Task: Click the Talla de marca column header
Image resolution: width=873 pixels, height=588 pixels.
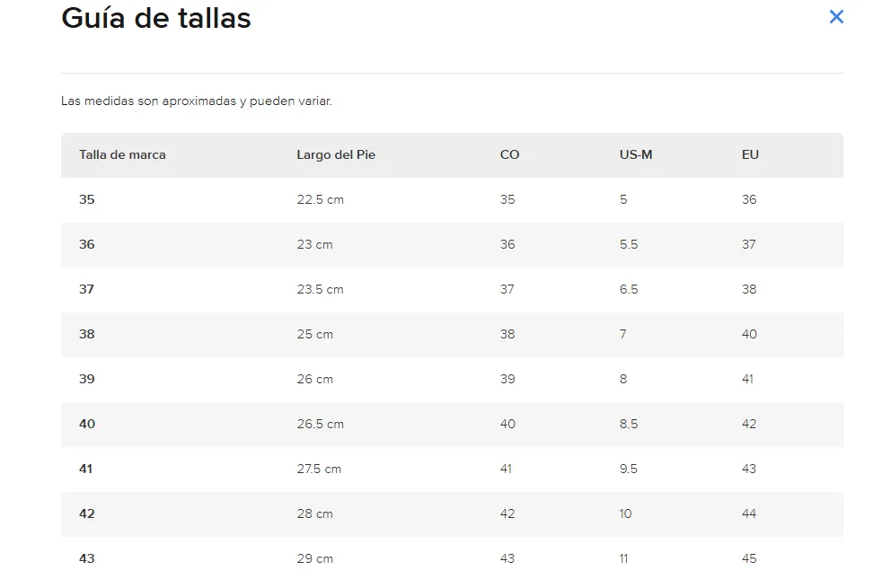Action: click(122, 154)
